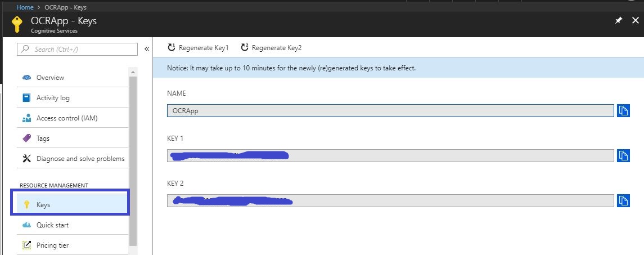Click the Quick start cloud icon
Screen dimensions: 644x255
tap(26, 225)
